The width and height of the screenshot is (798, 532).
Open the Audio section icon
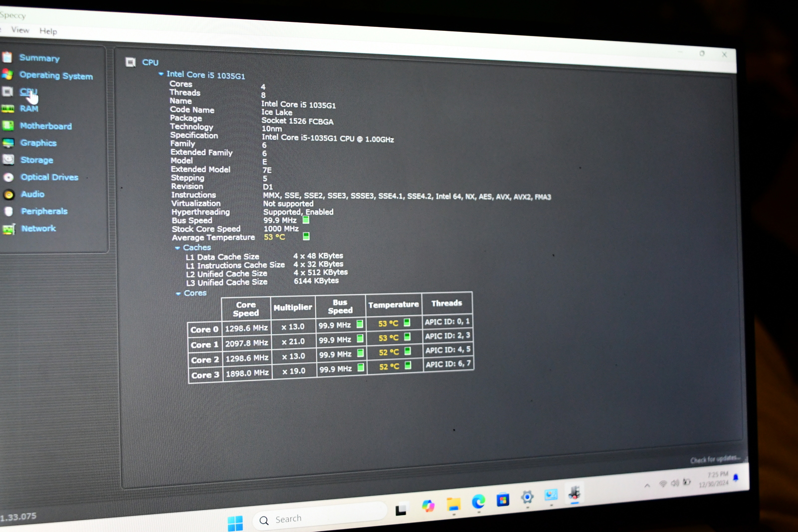click(9, 194)
